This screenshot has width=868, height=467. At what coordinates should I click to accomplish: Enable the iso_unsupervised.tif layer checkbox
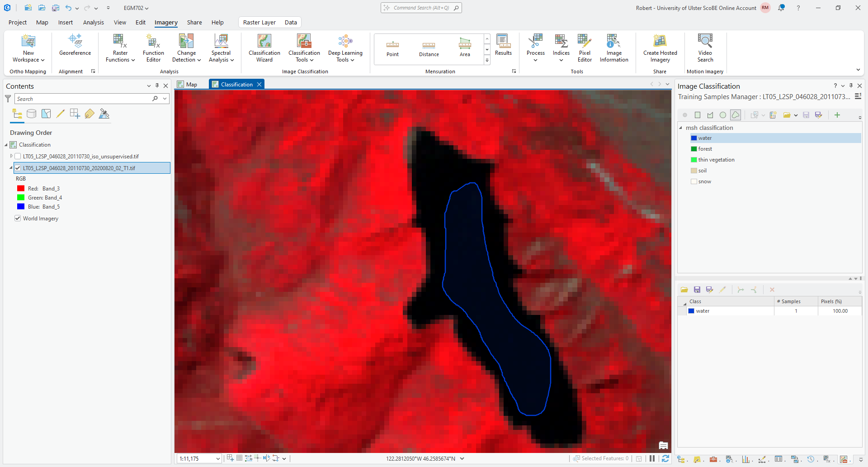point(18,157)
